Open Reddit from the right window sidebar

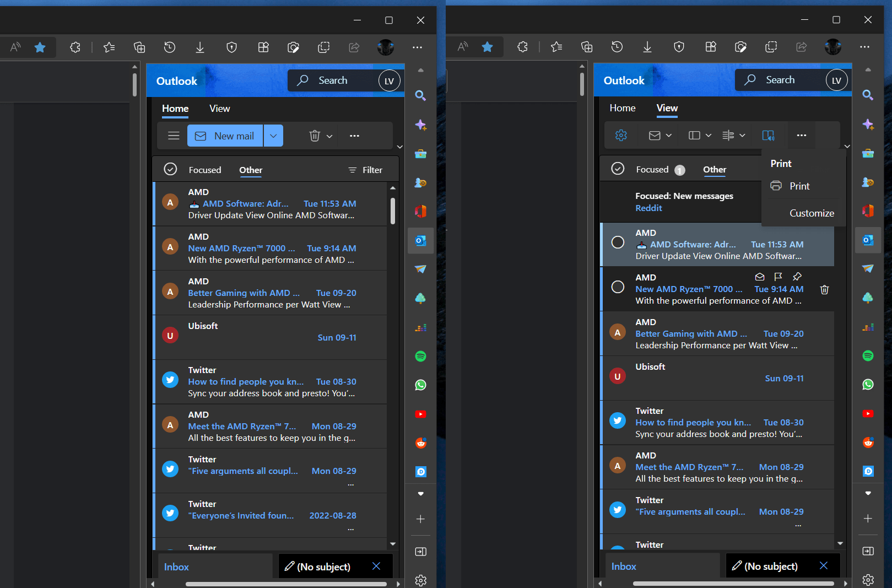click(868, 443)
